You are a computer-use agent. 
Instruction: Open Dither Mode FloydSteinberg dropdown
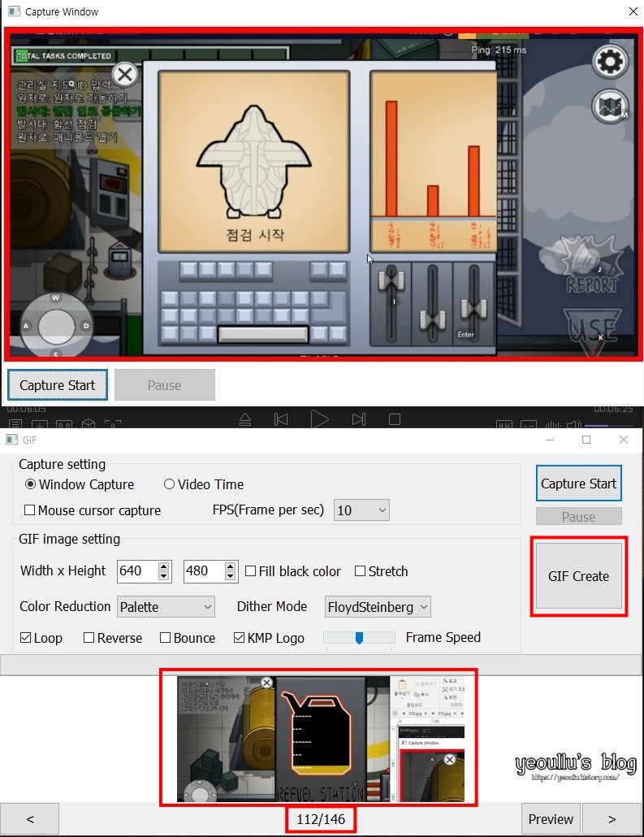click(377, 607)
